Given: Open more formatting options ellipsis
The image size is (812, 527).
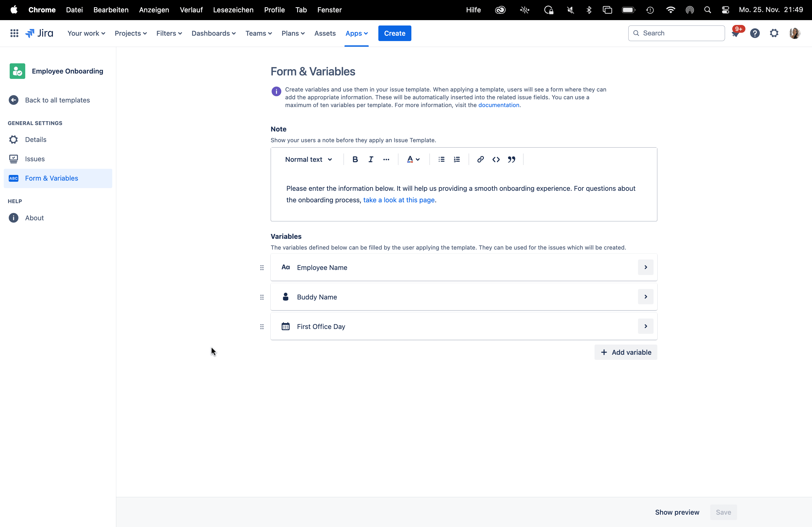Looking at the screenshot, I should click(386, 159).
